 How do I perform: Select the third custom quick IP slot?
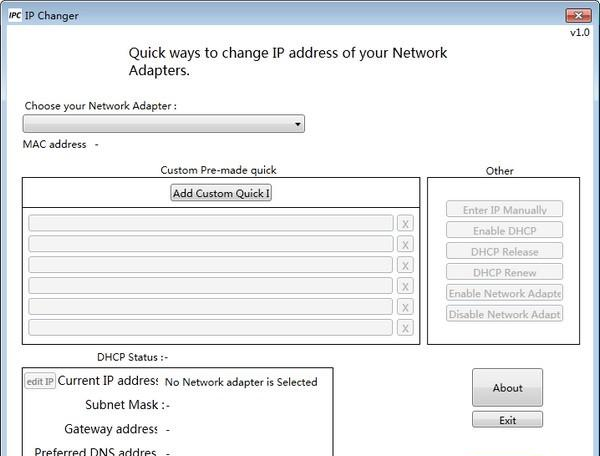tap(210, 265)
